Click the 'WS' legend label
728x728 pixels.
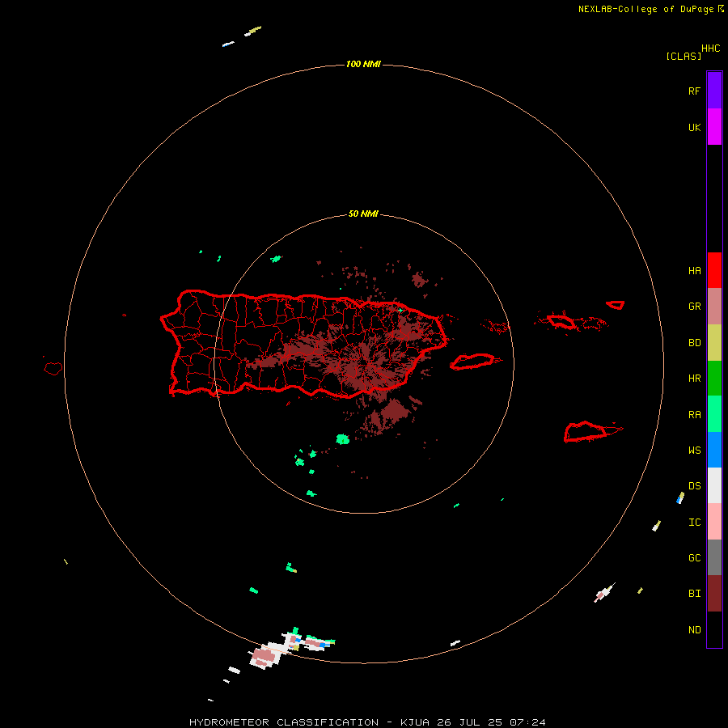[694, 450]
